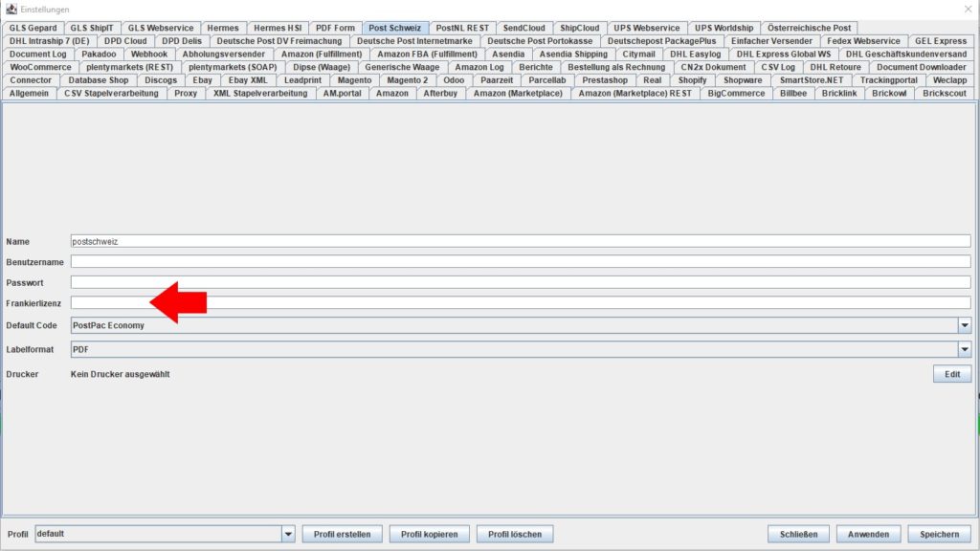
Task: Open the Webhook tab
Action: pyautogui.click(x=148, y=55)
